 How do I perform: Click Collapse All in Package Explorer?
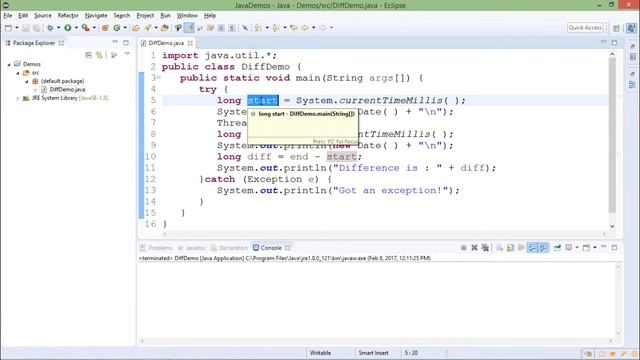coord(89,55)
